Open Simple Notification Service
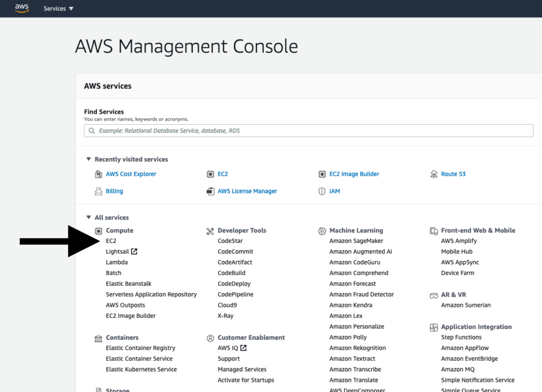Viewport: 542px width, 392px height. (478, 380)
